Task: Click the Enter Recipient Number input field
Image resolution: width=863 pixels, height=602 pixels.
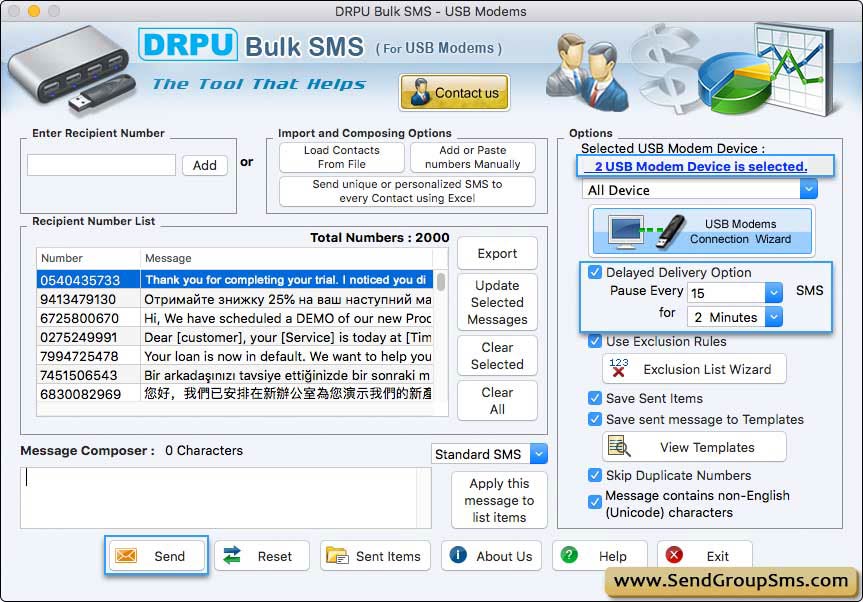Action: pyautogui.click(x=101, y=165)
